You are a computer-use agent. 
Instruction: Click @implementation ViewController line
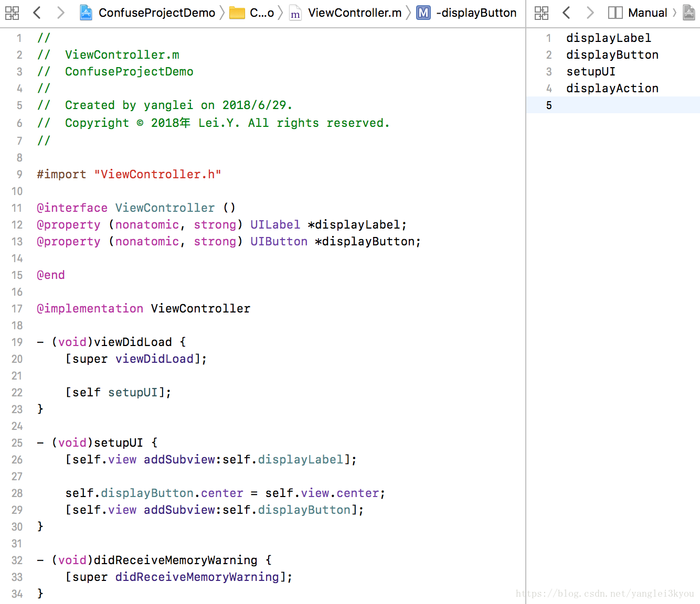tap(143, 308)
